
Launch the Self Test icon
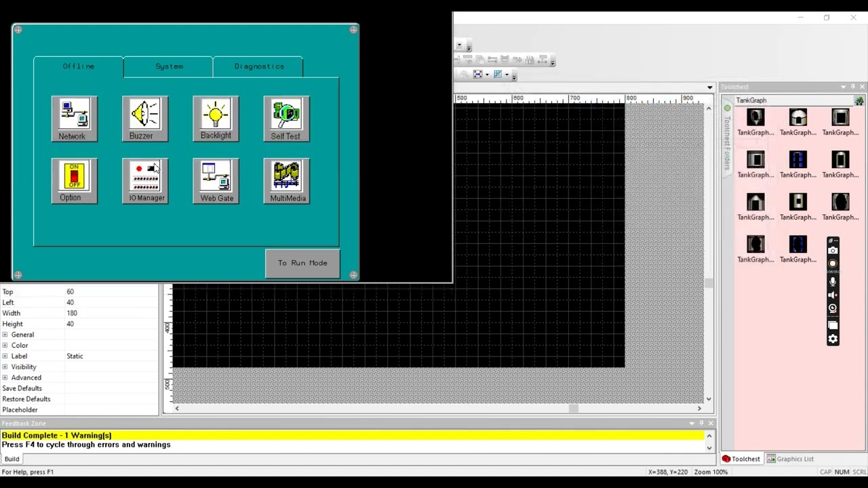click(x=286, y=119)
